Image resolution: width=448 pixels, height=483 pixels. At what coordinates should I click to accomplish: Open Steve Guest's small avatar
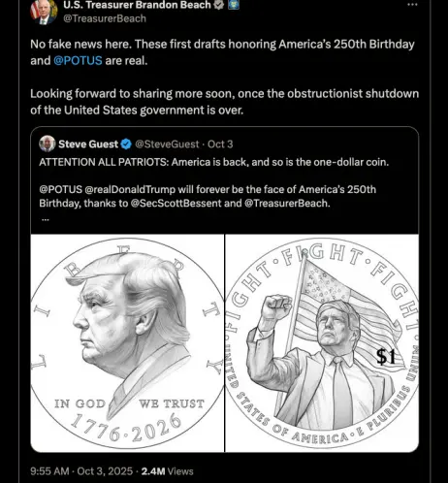click(x=48, y=144)
